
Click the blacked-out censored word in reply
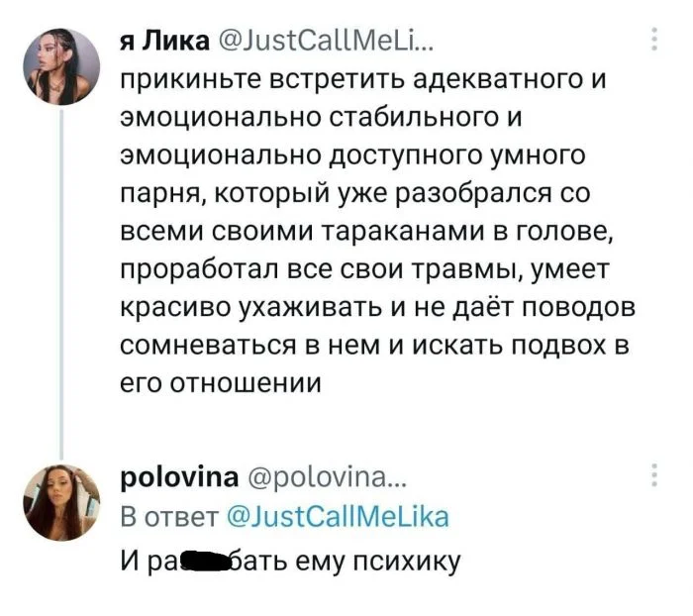click(211, 561)
